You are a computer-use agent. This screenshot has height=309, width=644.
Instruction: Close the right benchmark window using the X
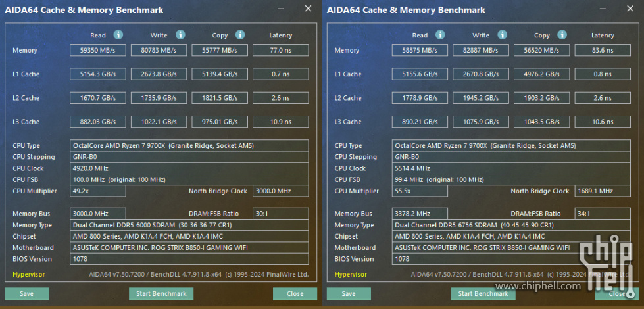630,9
